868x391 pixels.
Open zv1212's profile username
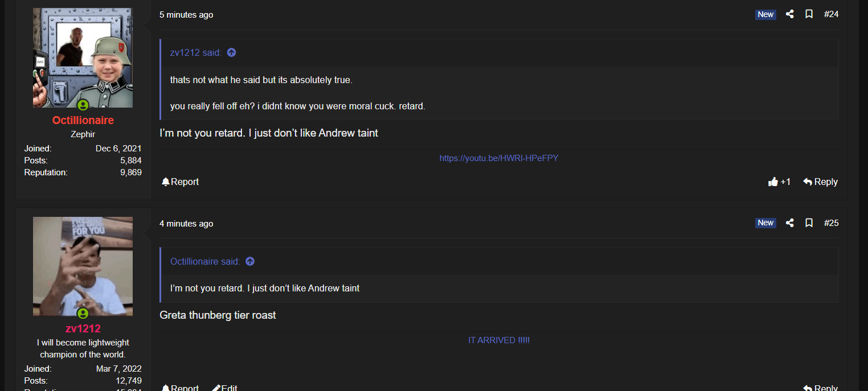[83, 328]
